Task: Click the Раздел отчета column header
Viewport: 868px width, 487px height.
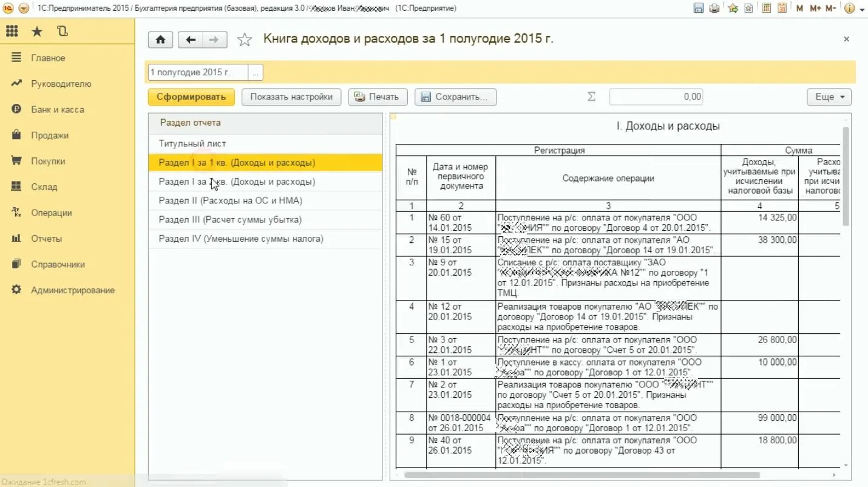Action: pyautogui.click(x=265, y=123)
